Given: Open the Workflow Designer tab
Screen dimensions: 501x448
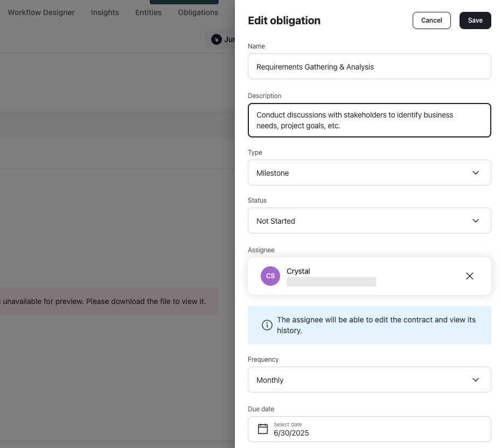Looking at the screenshot, I should click(41, 12).
